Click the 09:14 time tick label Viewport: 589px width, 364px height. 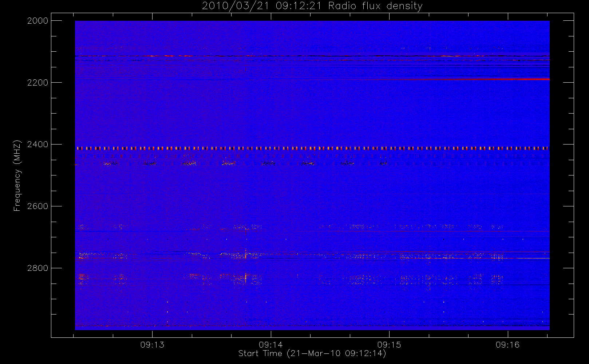[271, 345]
